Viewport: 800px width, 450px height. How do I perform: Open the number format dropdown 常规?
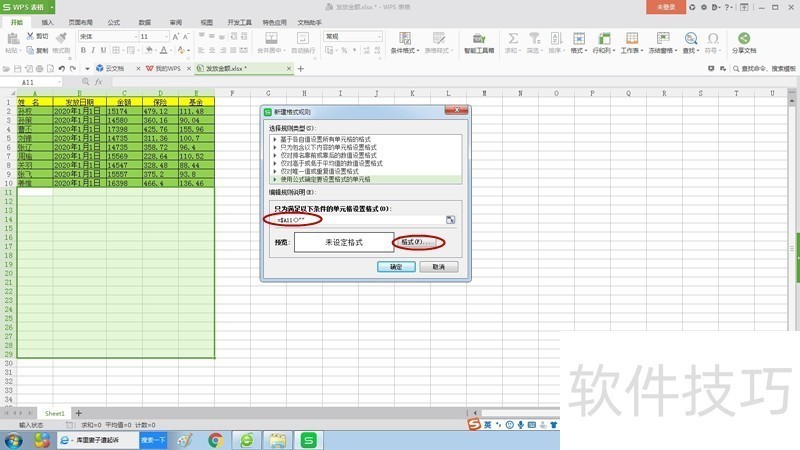coord(379,36)
